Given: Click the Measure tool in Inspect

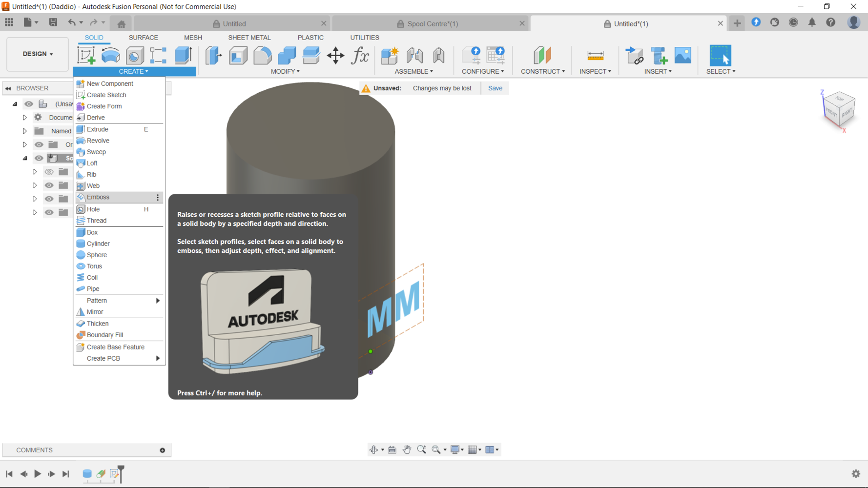Looking at the screenshot, I should 595,56.
